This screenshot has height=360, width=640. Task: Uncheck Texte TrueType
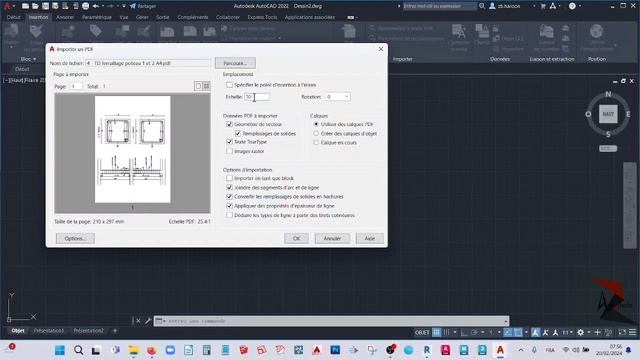[229, 142]
